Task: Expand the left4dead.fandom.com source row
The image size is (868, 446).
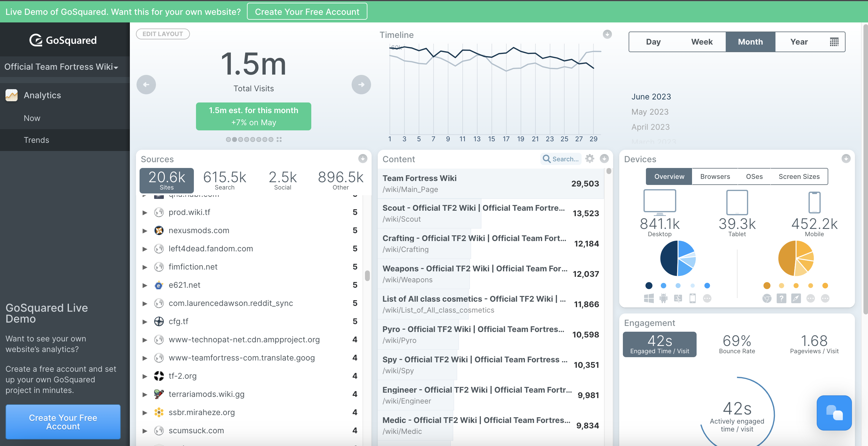Action: pos(145,249)
